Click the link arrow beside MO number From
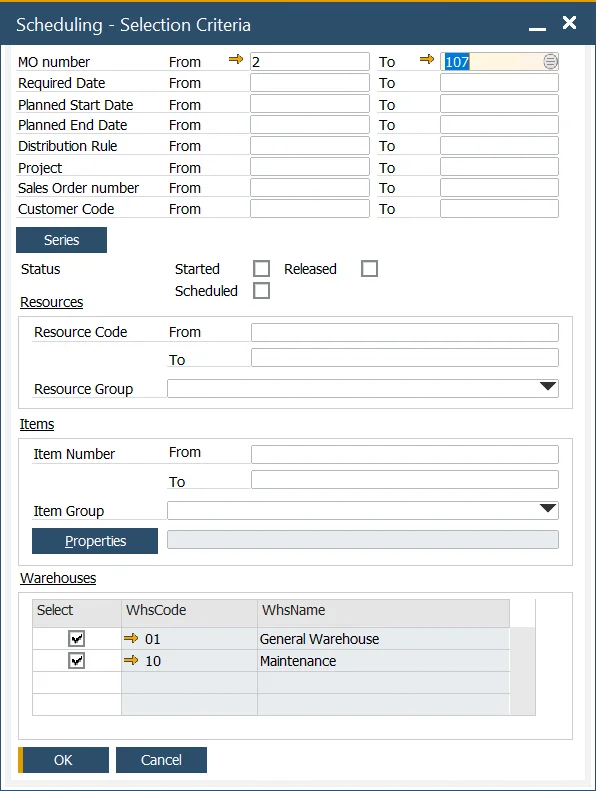This screenshot has width=596, height=791. pos(236,60)
